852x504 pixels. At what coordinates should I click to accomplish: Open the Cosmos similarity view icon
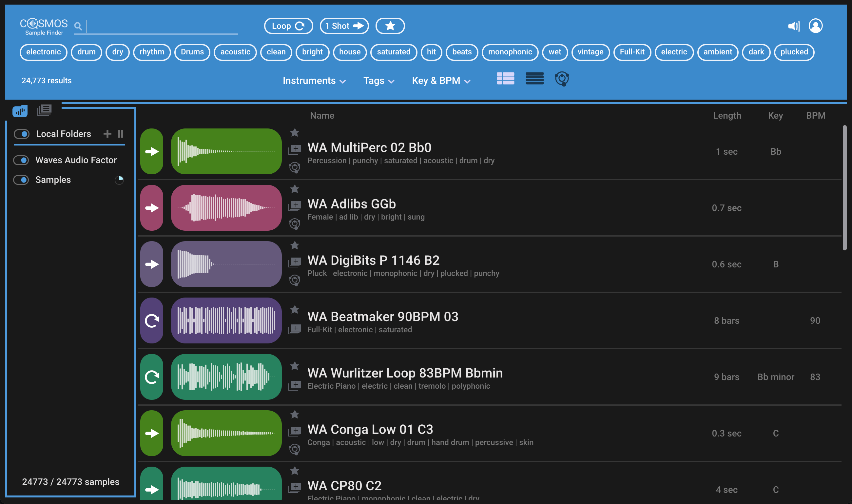562,79
